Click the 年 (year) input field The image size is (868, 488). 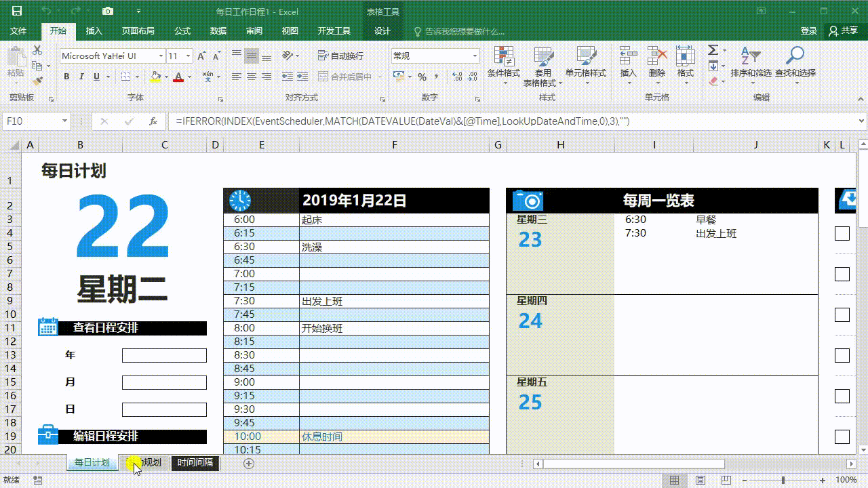[164, 355]
